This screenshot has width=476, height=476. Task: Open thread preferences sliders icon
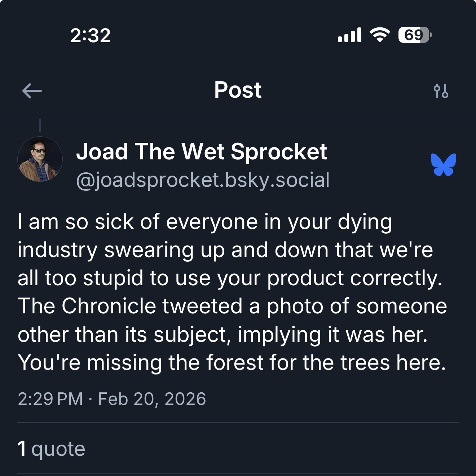[x=441, y=91]
